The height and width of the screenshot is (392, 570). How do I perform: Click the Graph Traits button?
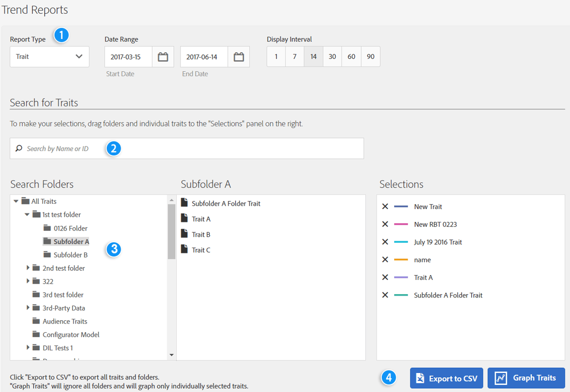(526, 378)
